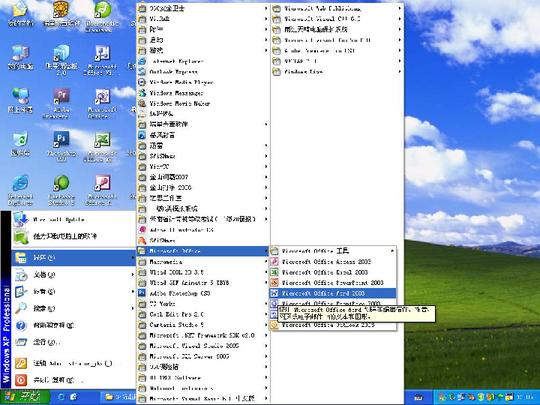Screen dimensions: 540x405
Task: Choose 关闭计算机 in the Start menu
Action: coord(73,380)
